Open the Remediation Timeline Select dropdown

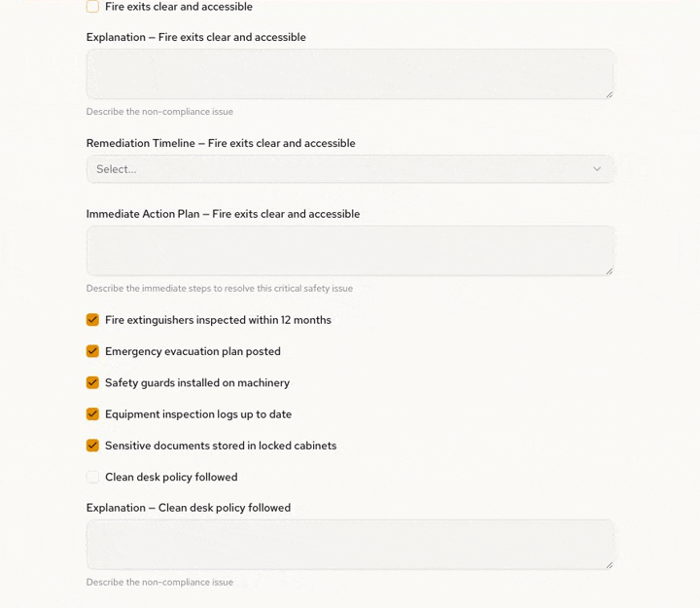point(340,169)
